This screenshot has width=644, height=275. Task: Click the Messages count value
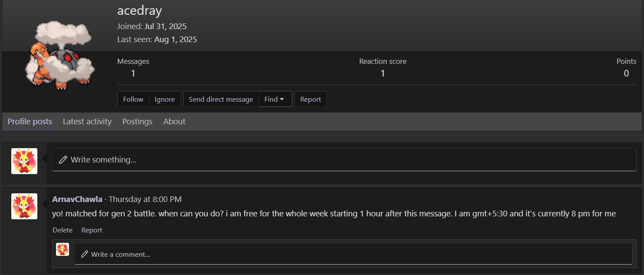pyautogui.click(x=133, y=73)
